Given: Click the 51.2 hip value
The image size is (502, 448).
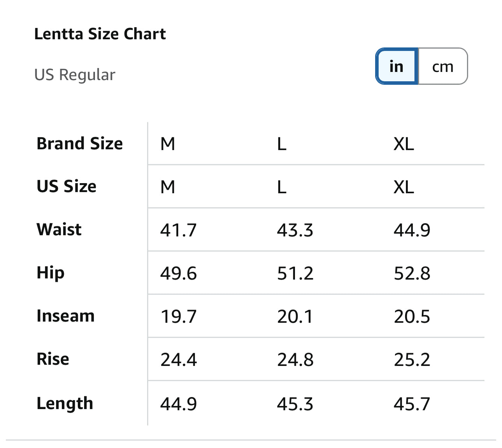Looking at the screenshot, I should coord(295,273).
